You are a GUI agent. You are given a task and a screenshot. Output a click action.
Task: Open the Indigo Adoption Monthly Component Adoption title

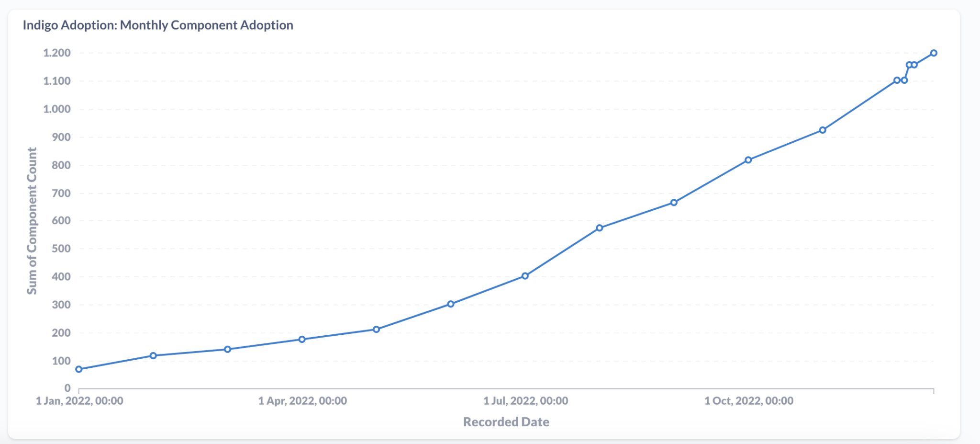pyautogui.click(x=158, y=25)
